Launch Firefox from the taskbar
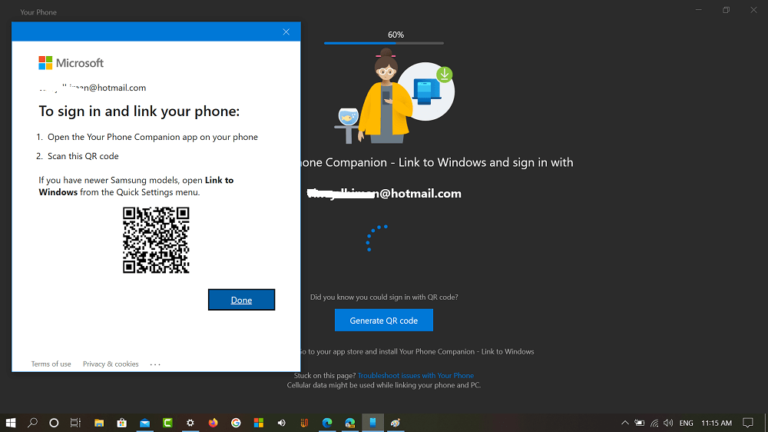 pyautogui.click(x=213, y=423)
